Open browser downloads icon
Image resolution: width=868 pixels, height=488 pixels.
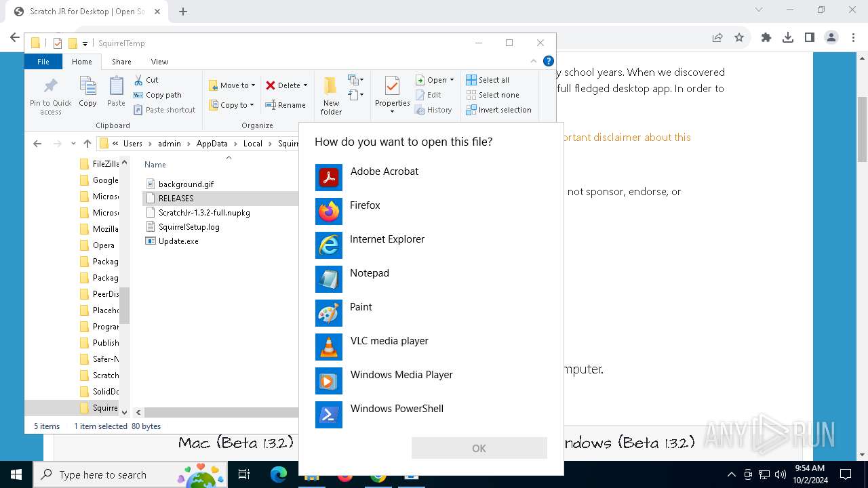788,38
